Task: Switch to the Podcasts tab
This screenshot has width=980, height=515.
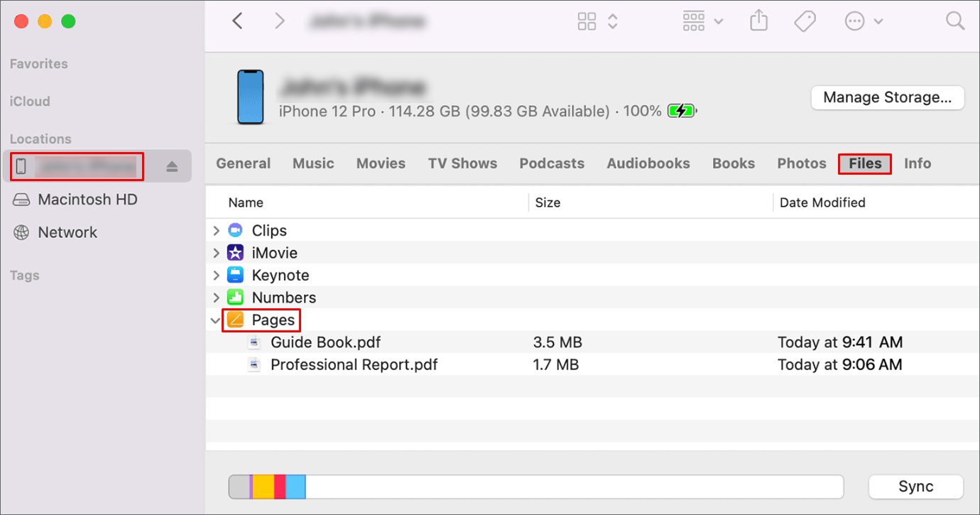Action: (x=552, y=163)
